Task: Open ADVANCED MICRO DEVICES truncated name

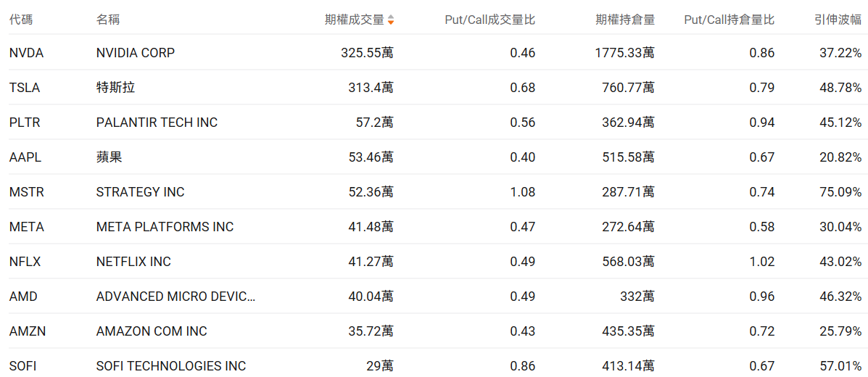Action: (175, 297)
